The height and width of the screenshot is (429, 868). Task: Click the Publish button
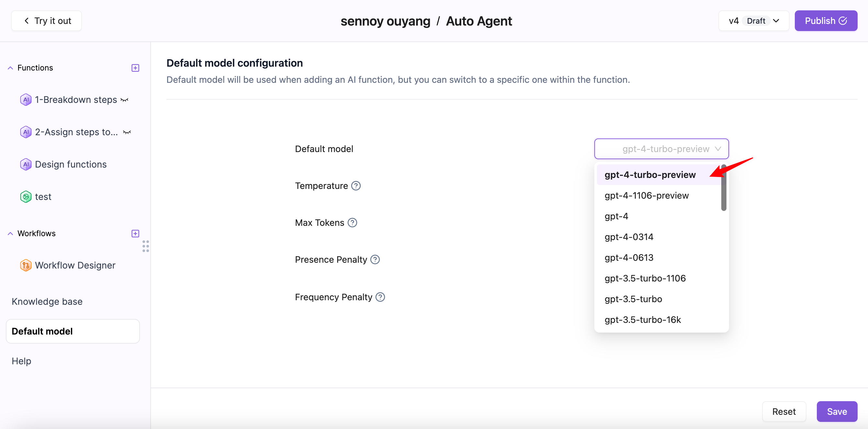click(826, 21)
